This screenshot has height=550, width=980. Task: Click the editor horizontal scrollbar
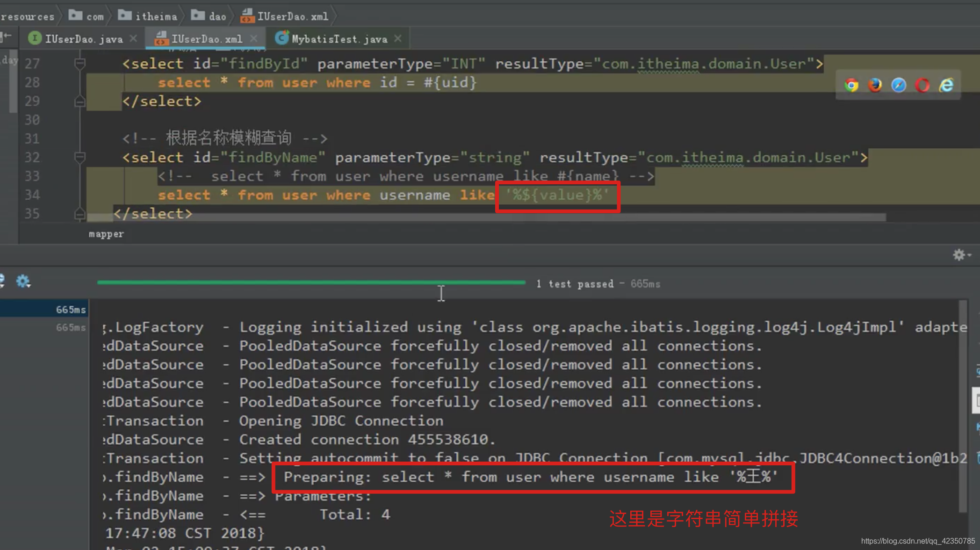486,217
